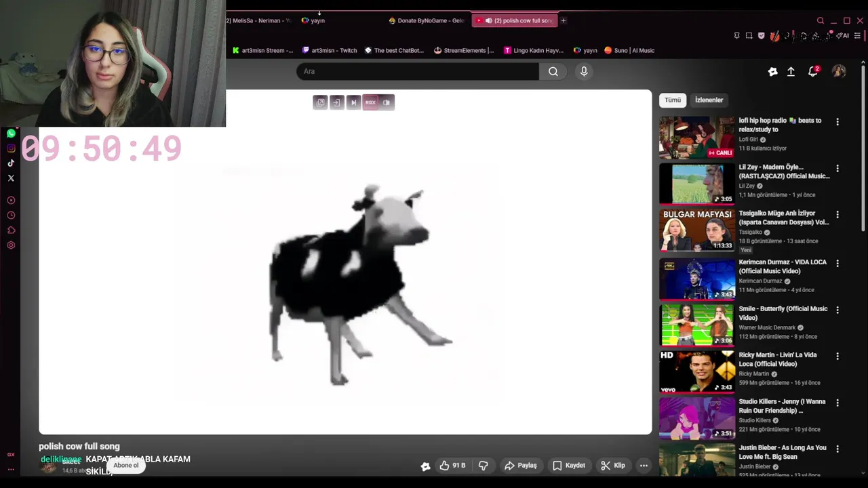
Task: Focus the 'Ara' search field
Action: pyautogui.click(x=418, y=71)
